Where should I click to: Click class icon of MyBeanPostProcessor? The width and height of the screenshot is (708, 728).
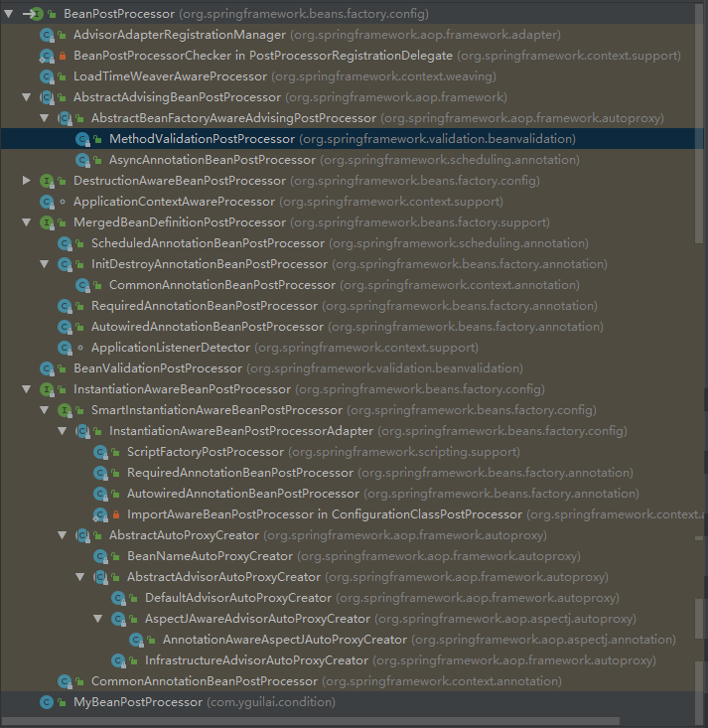[47, 702]
